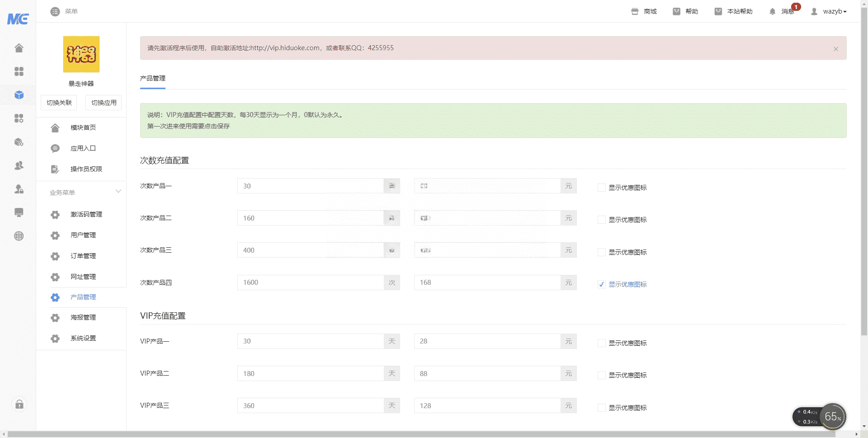Focus 次数产品四 count field showing 1600
The image size is (868, 438).
click(x=311, y=283)
